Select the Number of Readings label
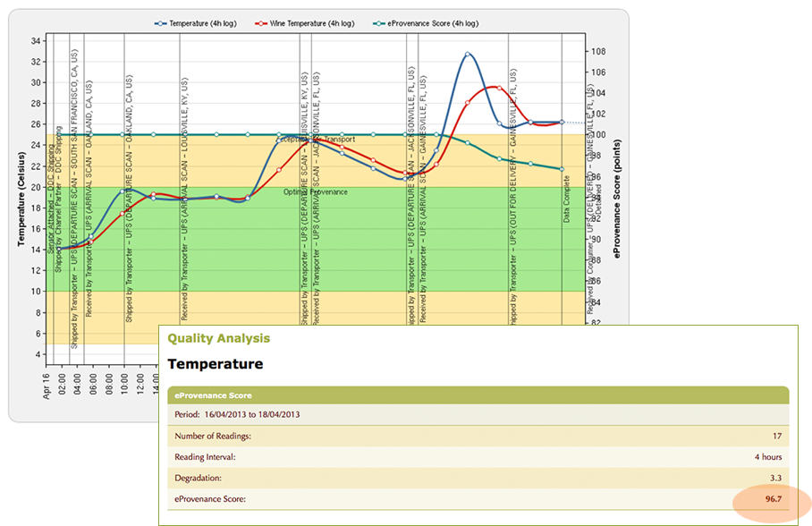This screenshot has width=812, height=526. tap(213, 437)
